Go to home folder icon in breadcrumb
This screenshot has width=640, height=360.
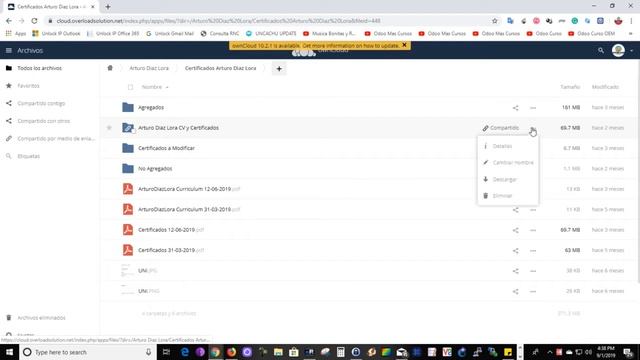coord(110,68)
